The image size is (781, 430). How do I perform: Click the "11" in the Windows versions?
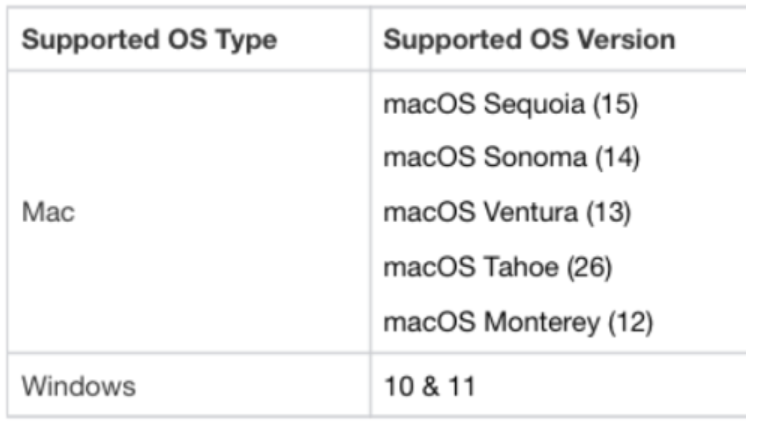460,385
